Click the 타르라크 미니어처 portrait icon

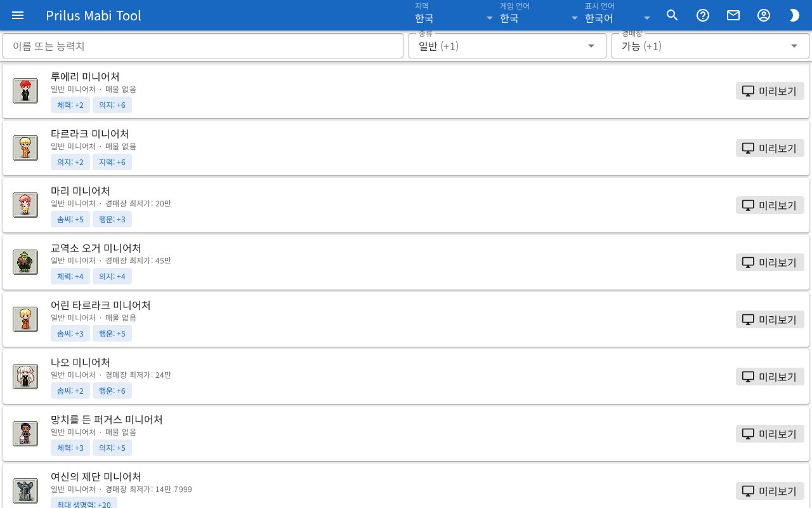25,148
